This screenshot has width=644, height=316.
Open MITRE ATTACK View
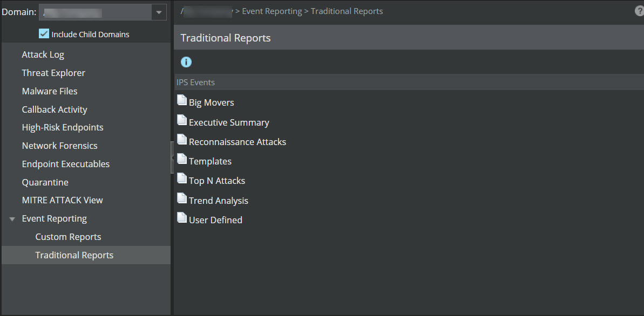point(63,200)
